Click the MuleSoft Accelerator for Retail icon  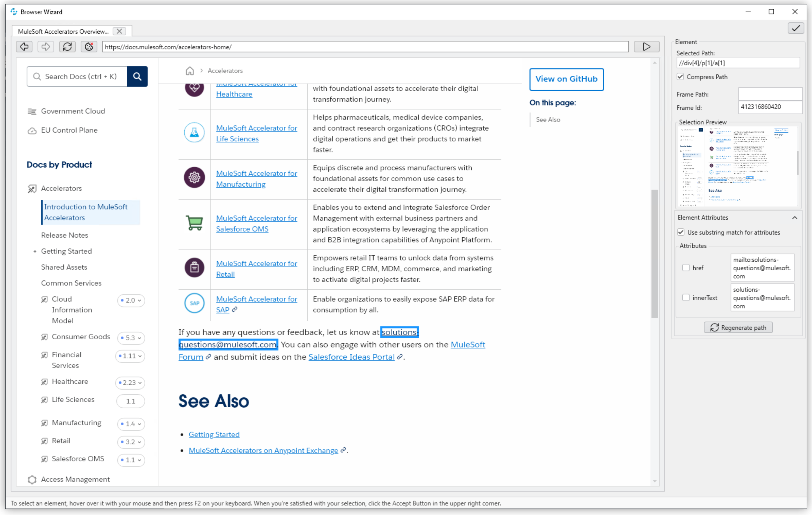pyautogui.click(x=193, y=268)
